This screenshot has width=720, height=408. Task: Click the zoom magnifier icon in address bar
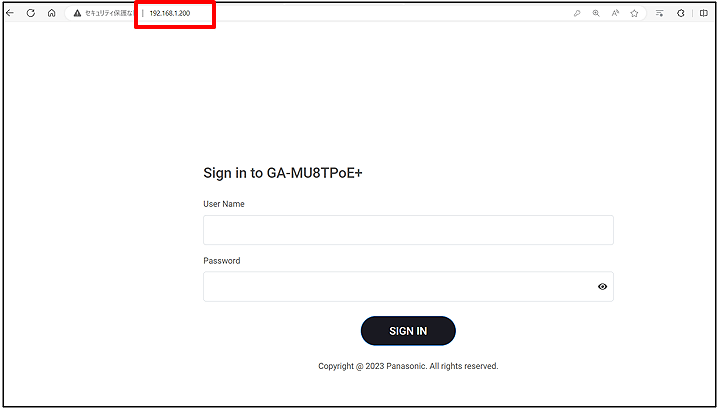click(596, 13)
